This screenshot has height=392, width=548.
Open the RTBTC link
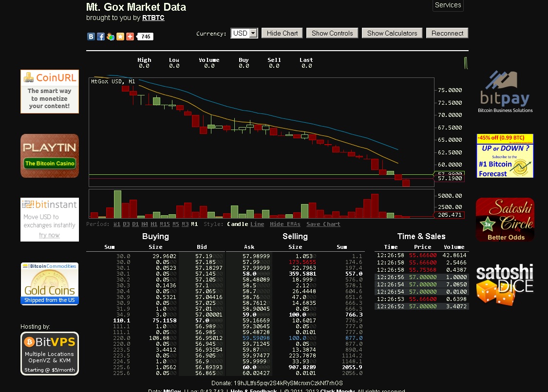pyautogui.click(x=153, y=18)
